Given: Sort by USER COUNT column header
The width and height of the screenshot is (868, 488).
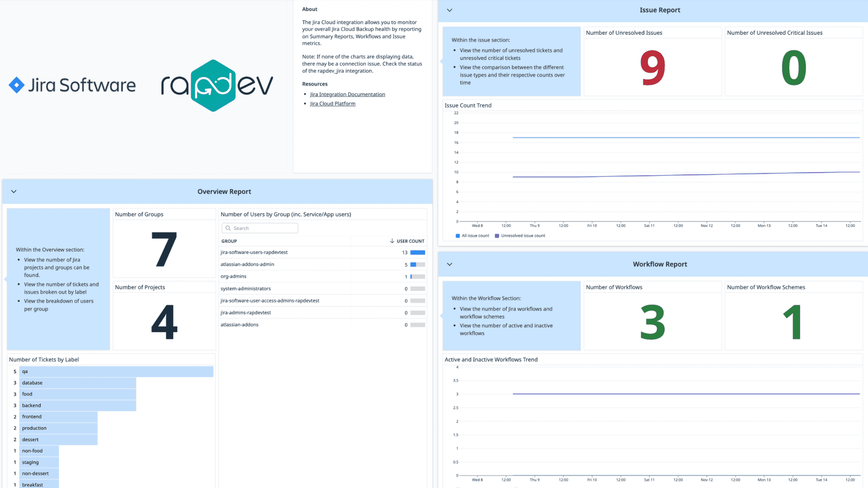Looking at the screenshot, I should (410, 241).
